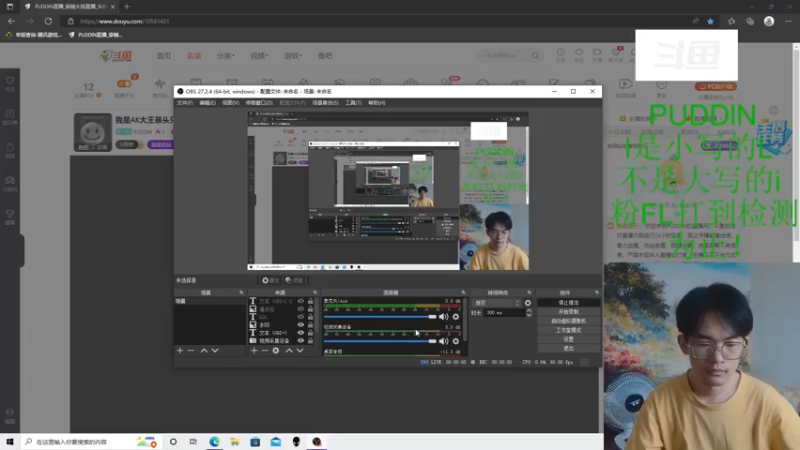
Task: Click the source 滤镜 filters button
Action: [294, 280]
